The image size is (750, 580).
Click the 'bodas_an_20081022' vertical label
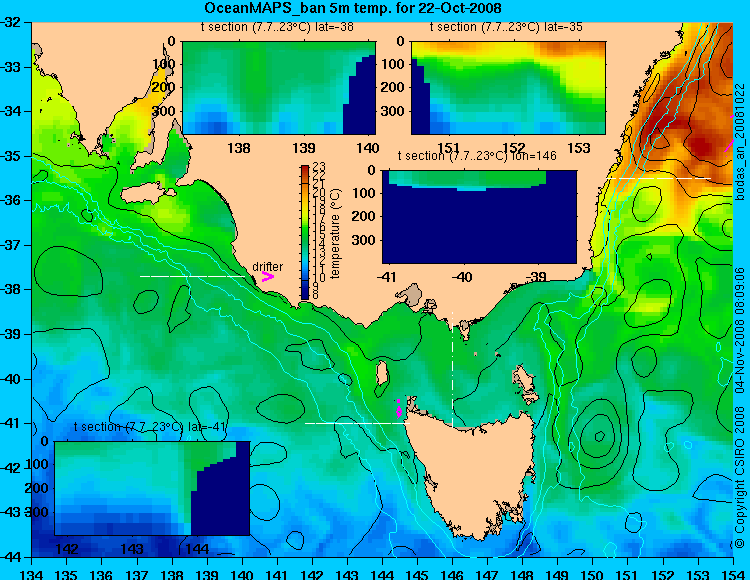coord(740,142)
